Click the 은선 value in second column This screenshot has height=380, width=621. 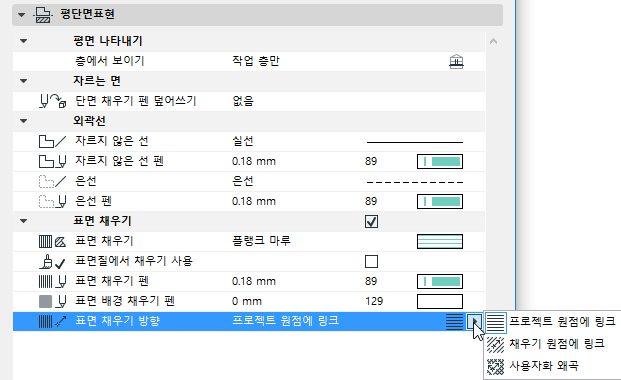(x=243, y=181)
